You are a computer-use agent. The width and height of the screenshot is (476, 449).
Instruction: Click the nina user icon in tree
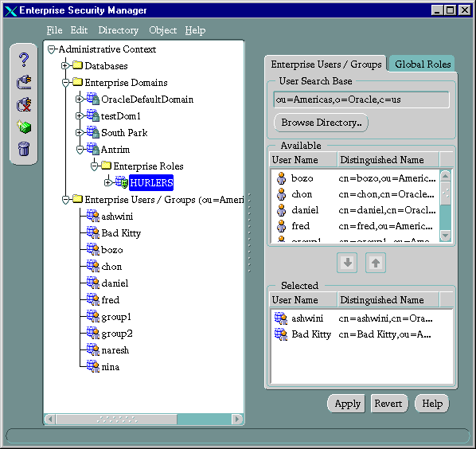click(x=93, y=366)
